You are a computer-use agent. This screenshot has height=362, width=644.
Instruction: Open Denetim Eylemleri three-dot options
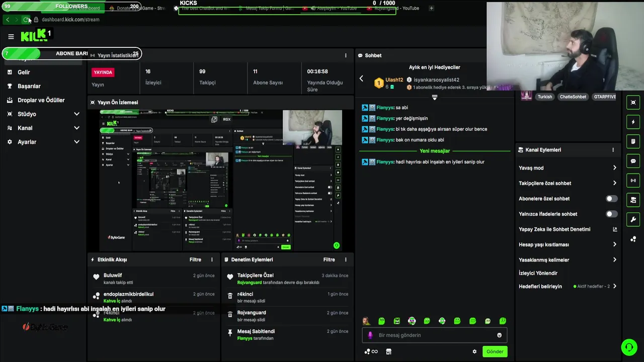[346, 259]
